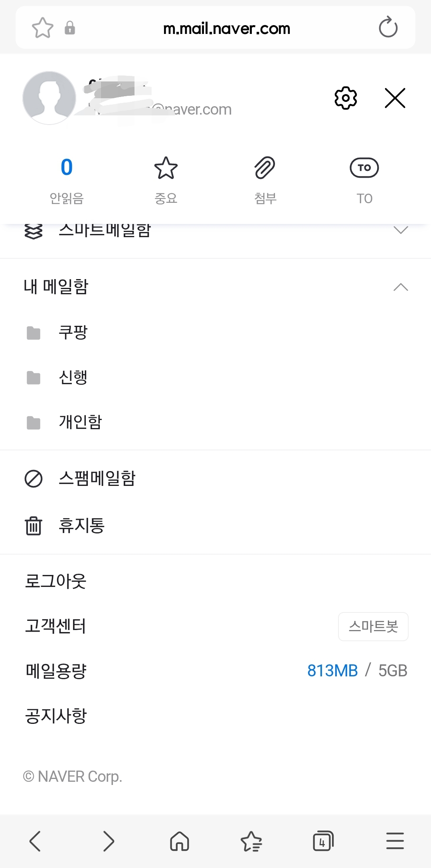Open mail settings gear icon
The image size is (431, 868).
click(x=346, y=98)
